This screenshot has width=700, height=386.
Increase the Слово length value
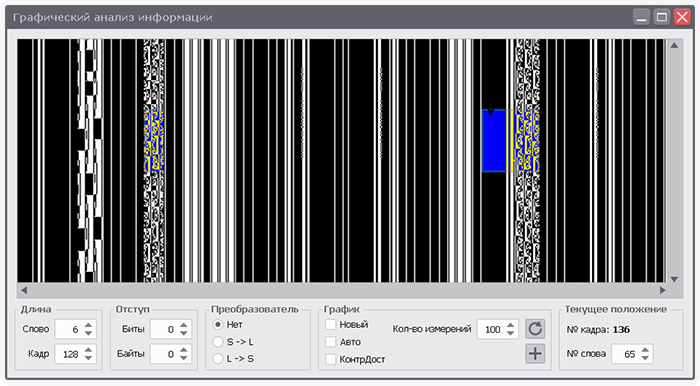pos(88,325)
